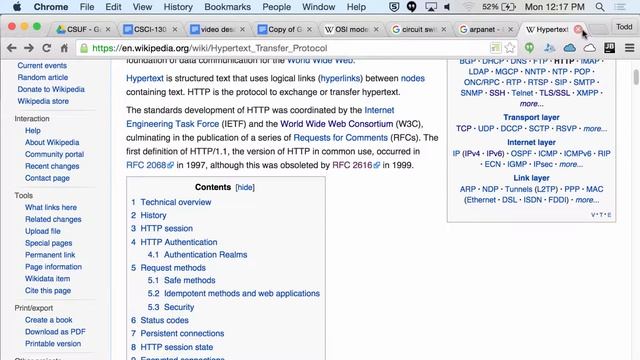640x360 pixels.
Task: Jump to Technical overview section
Action: [176, 202]
